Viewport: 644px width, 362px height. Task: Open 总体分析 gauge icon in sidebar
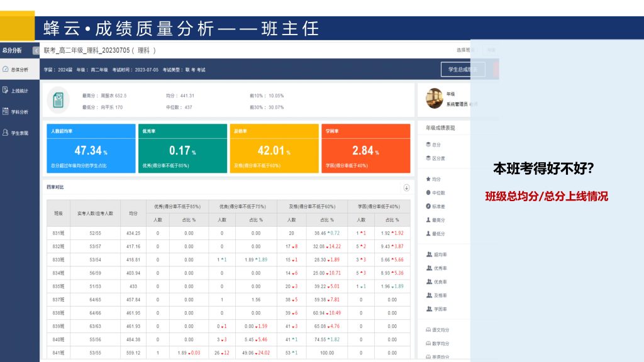tap(5, 69)
